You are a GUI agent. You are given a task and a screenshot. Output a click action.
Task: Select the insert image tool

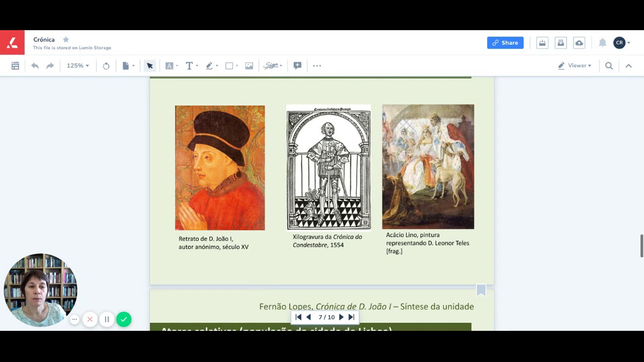(249, 66)
